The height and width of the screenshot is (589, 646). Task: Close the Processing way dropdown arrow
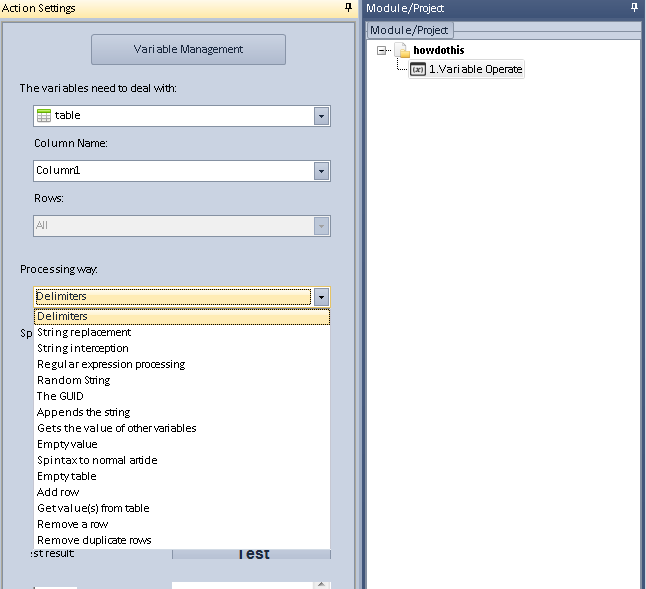point(321,297)
